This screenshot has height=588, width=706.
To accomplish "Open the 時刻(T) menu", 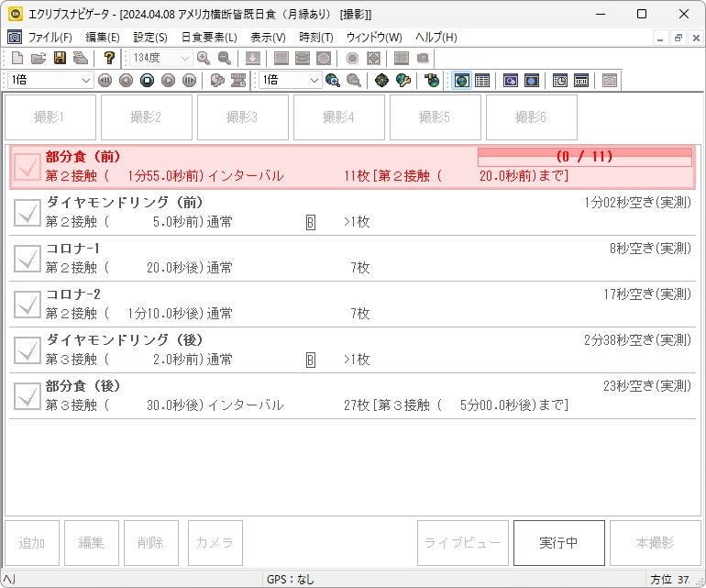I will click(x=316, y=38).
